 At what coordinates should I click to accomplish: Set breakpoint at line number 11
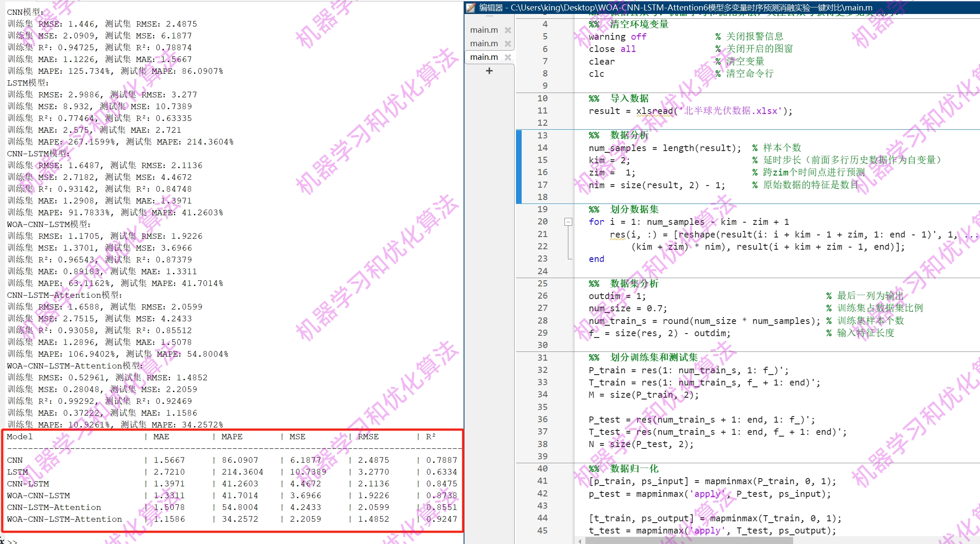(x=542, y=111)
